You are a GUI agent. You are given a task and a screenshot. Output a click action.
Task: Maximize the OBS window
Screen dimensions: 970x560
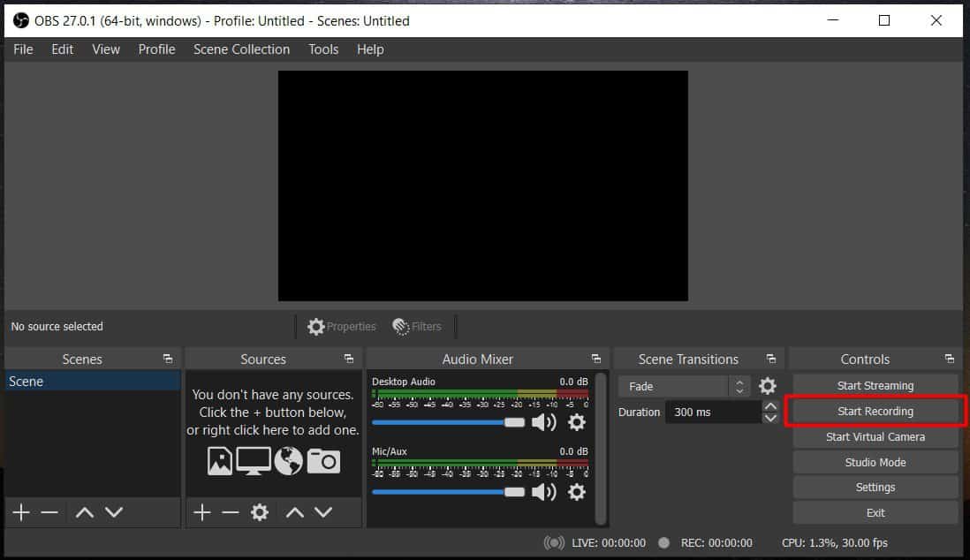tap(884, 20)
